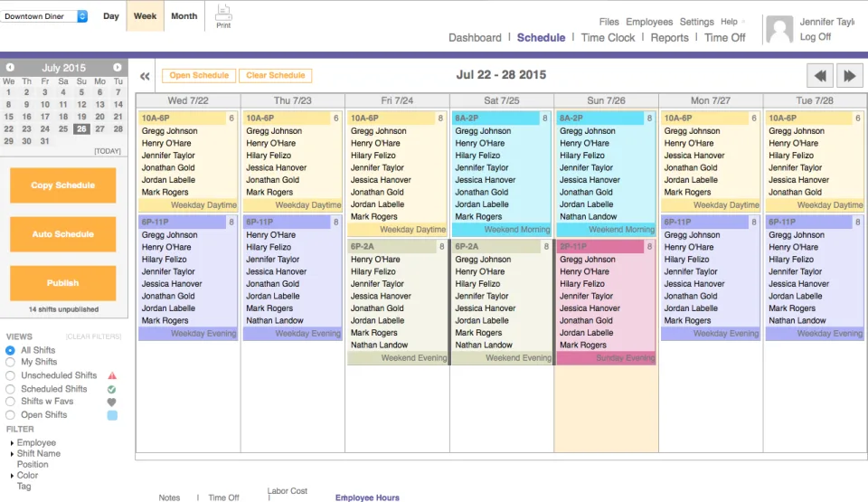Open the Labor Cost tab

[x=287, y=491]
